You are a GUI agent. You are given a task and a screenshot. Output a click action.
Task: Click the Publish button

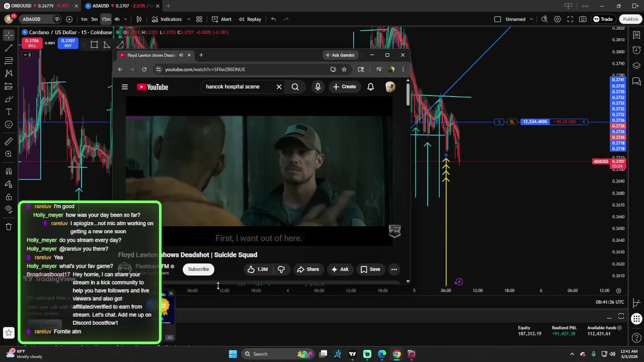point(630,19)
